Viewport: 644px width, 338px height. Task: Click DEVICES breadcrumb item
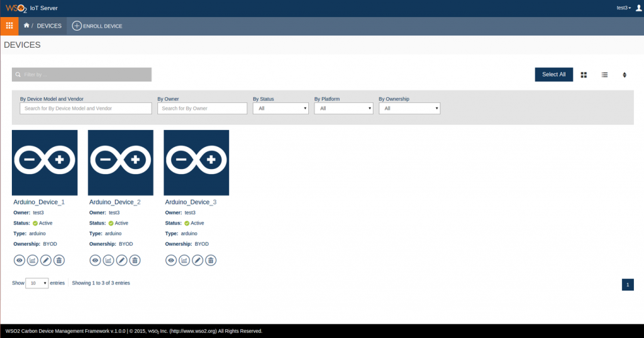(x=49, y=26)
